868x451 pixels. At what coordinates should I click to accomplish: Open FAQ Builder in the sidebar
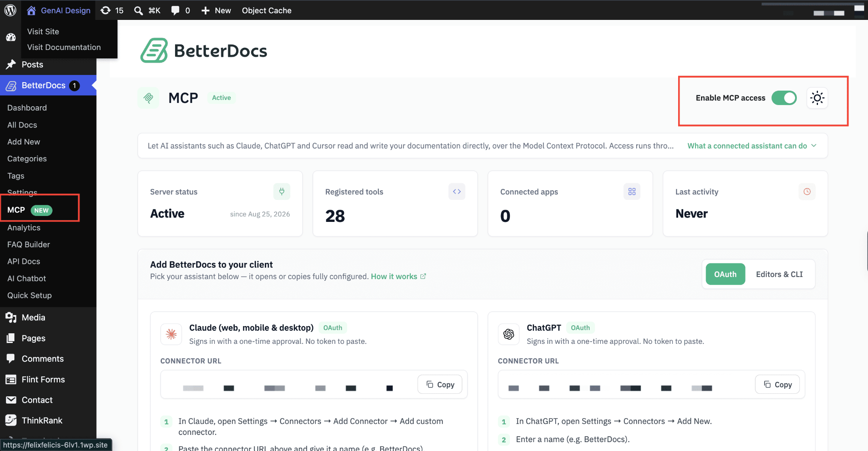point(28,244)
